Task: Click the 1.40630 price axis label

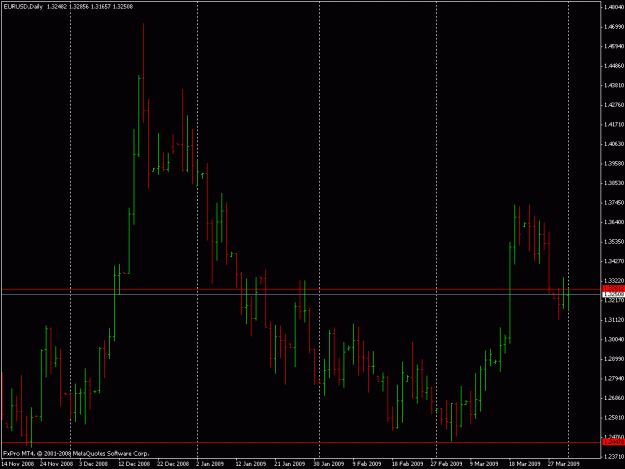Action: click(x=614, y=144)
